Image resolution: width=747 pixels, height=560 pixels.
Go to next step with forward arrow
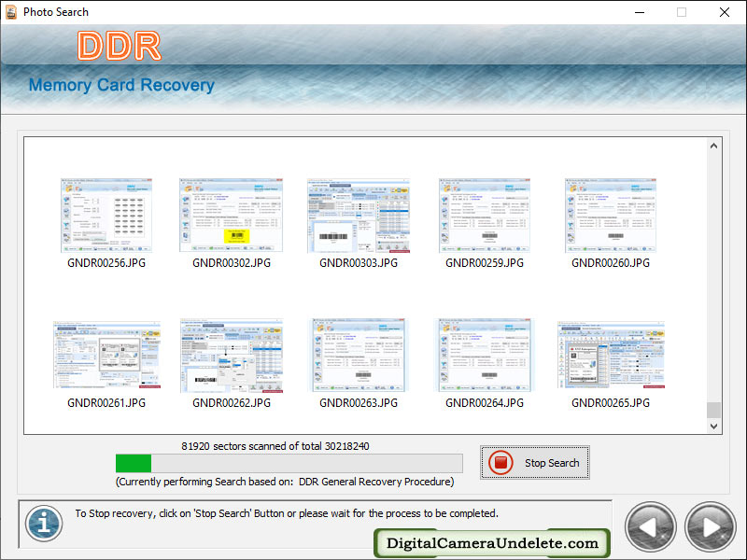711,526
